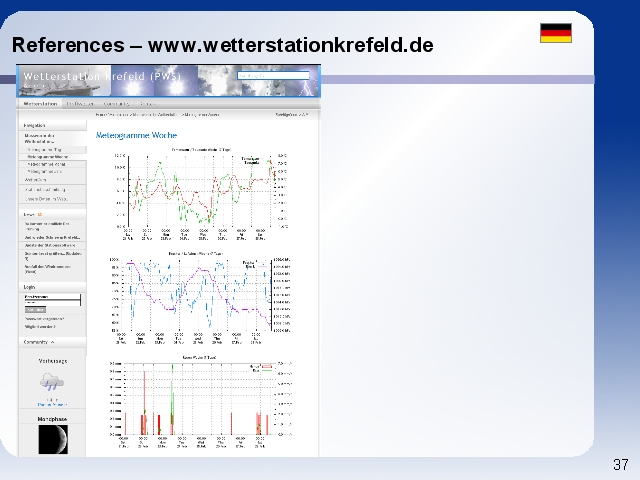Select Meteogramme Tag in the sidebar

click(x=45, y=150)
